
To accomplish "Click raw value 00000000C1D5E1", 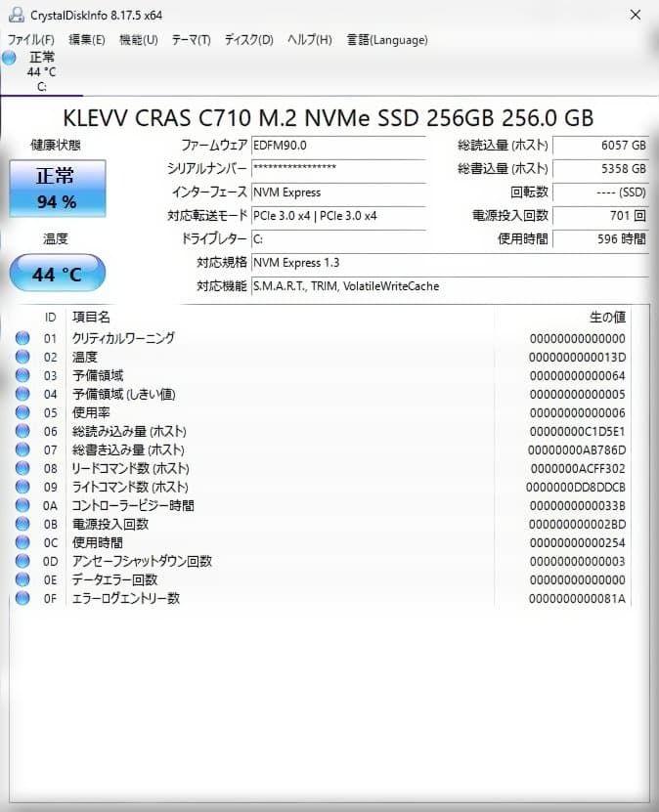I will [577, 431].
